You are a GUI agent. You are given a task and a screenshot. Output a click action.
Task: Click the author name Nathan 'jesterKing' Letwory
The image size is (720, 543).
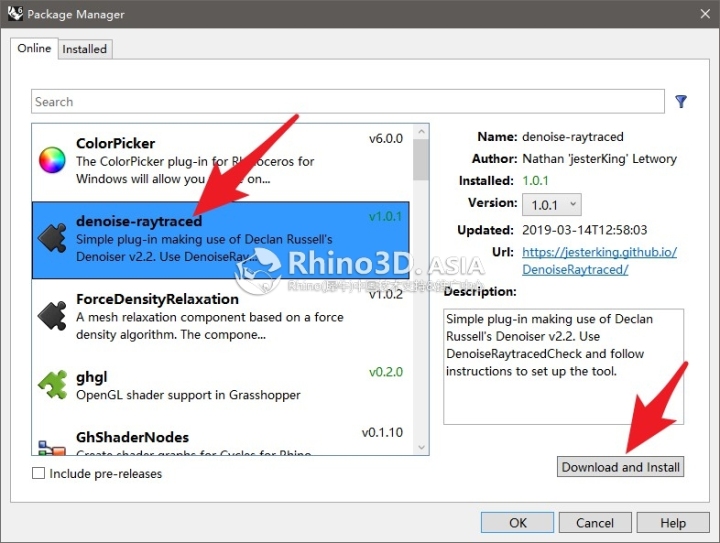point(599,159)
